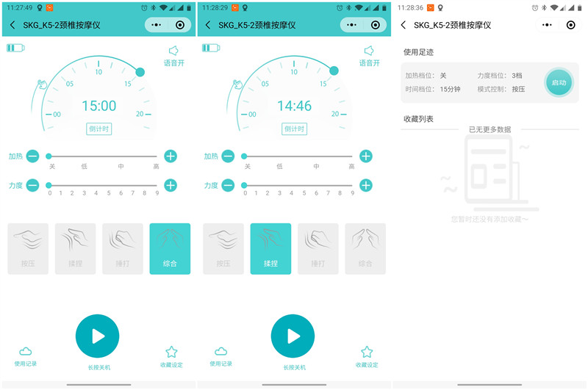Decrease heating (加热) in middle screen
Screen dimensions: 588x390
[228, 156]
